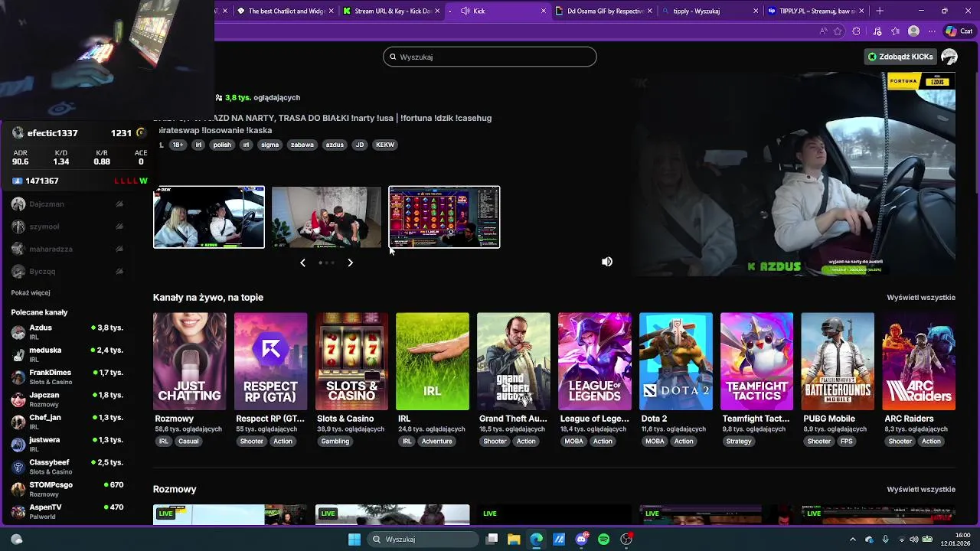Click the Windows taskbar search box
The image size is (980, 551).
pos(422,540)
